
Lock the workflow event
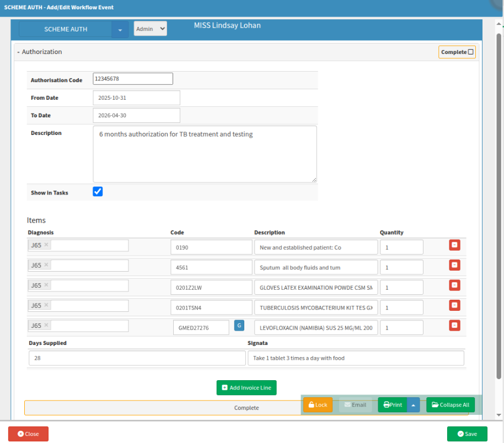[318, 405]
